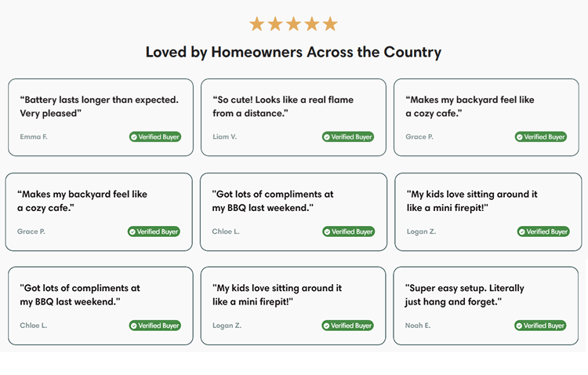
Task: Select the middle star of the five
Action: 293,24
